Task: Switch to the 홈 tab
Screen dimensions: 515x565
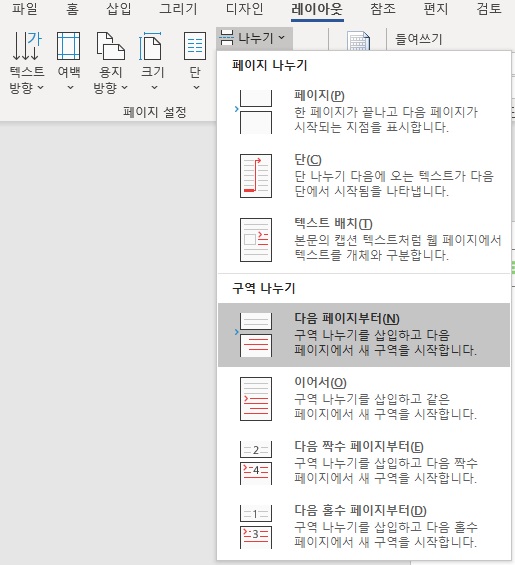Action: pos(72,9)
